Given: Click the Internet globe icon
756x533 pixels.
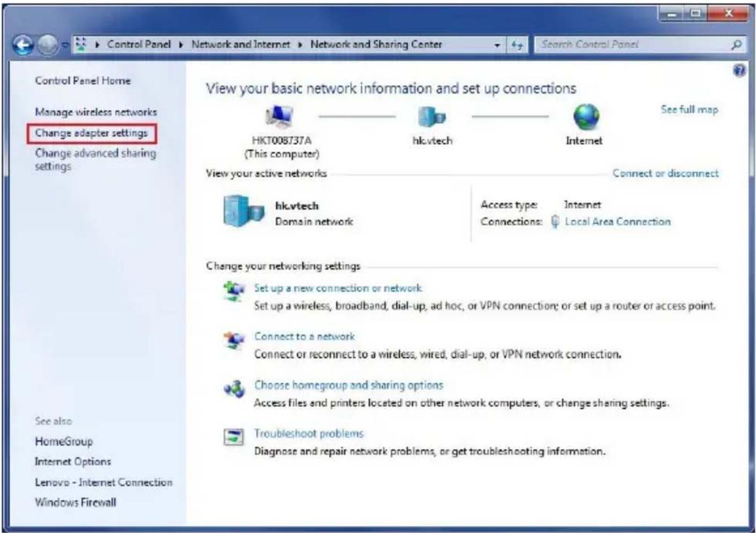Looking at the screenshot, I should (x=587, y=118).
